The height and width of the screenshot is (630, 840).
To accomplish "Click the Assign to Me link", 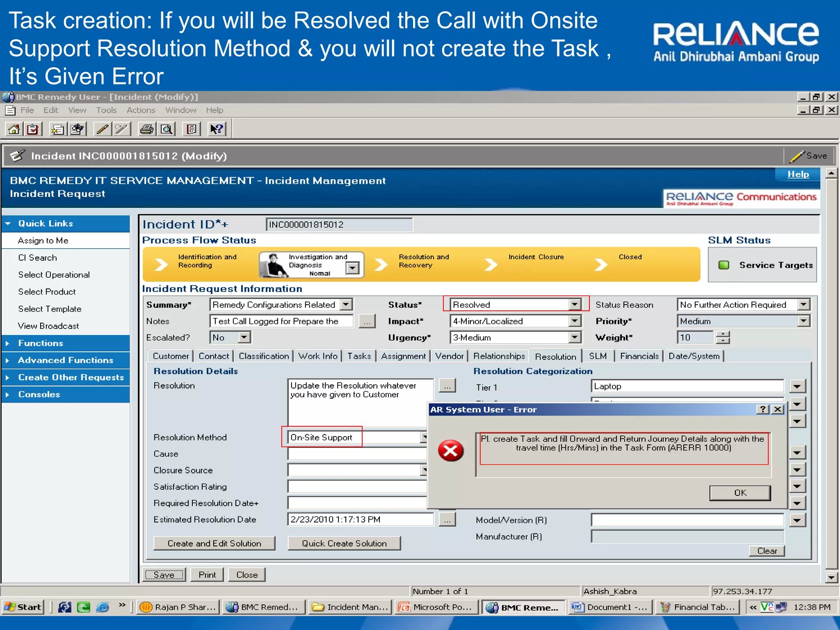I will click(43, 241).
